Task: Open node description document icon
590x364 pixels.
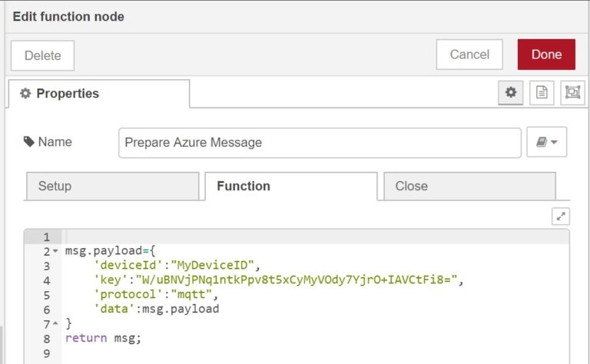Action: pos(542,93)
